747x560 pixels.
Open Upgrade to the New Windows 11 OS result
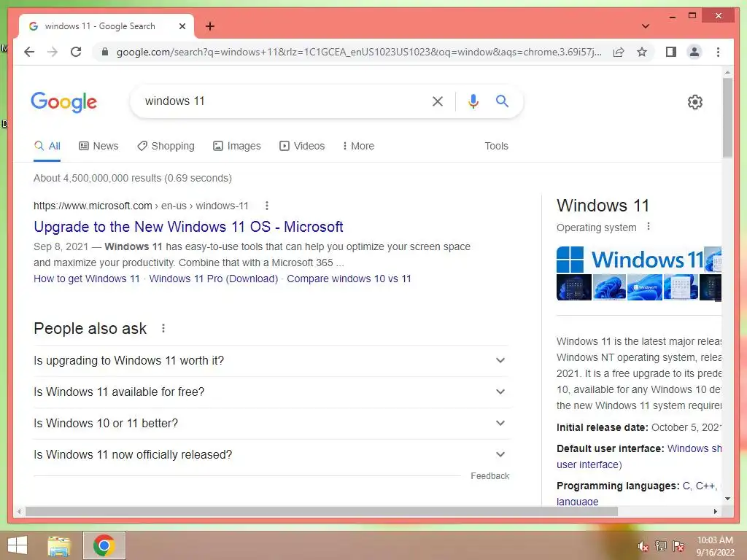[x=188, y=227]
